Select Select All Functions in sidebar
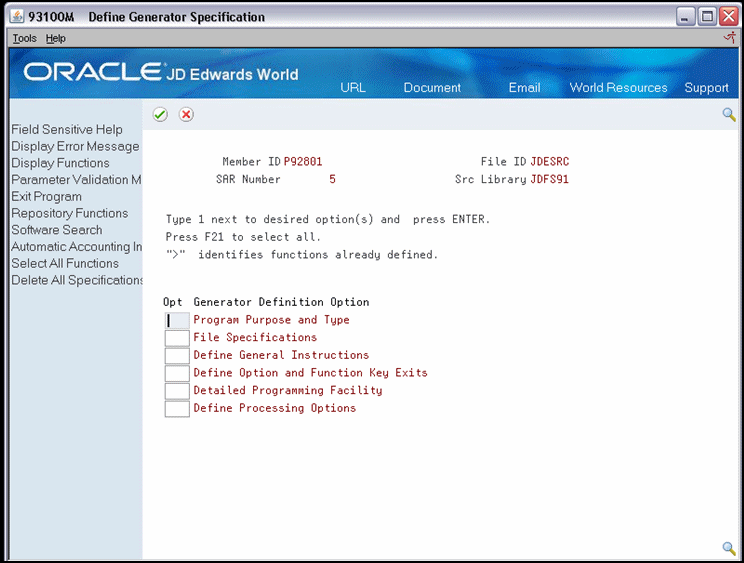Screen dimensions: 744x563 (65, 263)
